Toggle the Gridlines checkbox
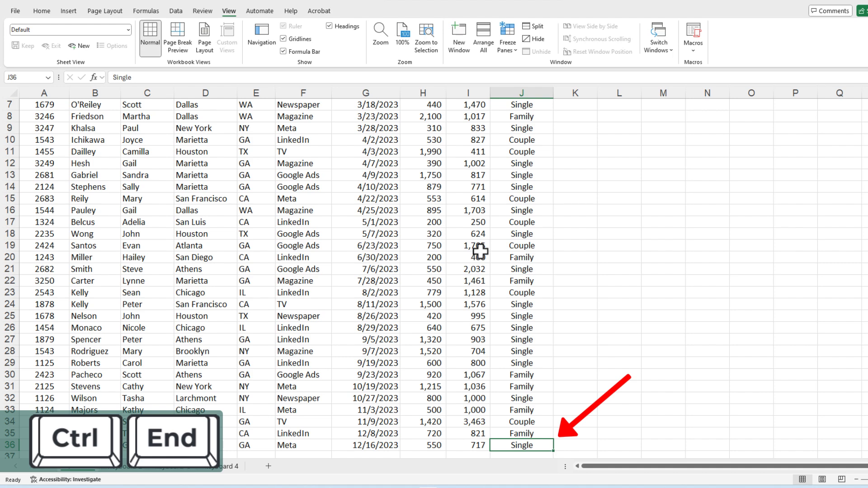The height and width of the screenshot is (488, 868). tap(283, 39)
